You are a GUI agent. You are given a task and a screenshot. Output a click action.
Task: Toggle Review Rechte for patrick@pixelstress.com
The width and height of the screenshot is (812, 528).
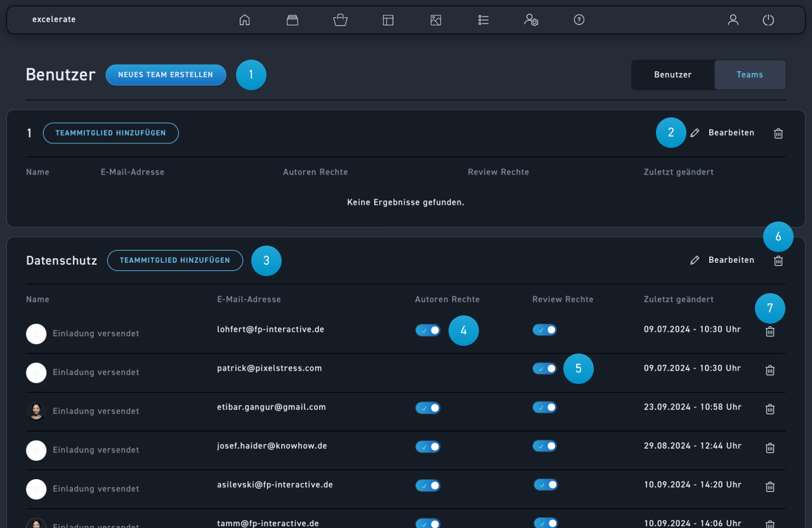pos(544,369)
